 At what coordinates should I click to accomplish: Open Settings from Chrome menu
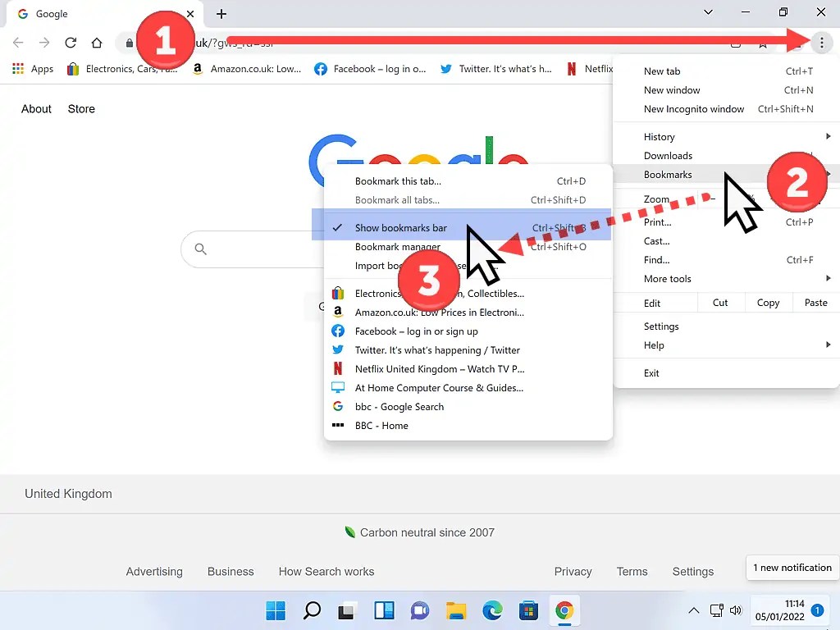[x=726, y=326]
